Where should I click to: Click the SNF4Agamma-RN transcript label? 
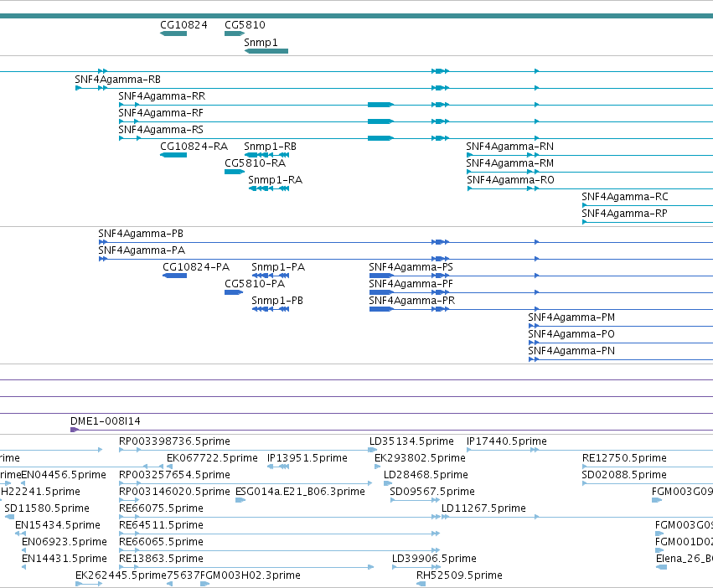509,147
